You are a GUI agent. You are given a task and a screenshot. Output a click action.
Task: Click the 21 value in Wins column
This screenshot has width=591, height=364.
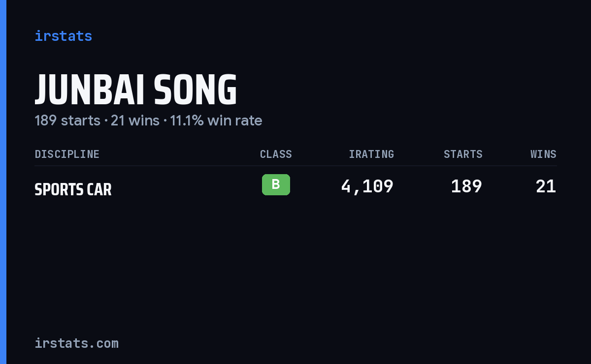[546, 186]
